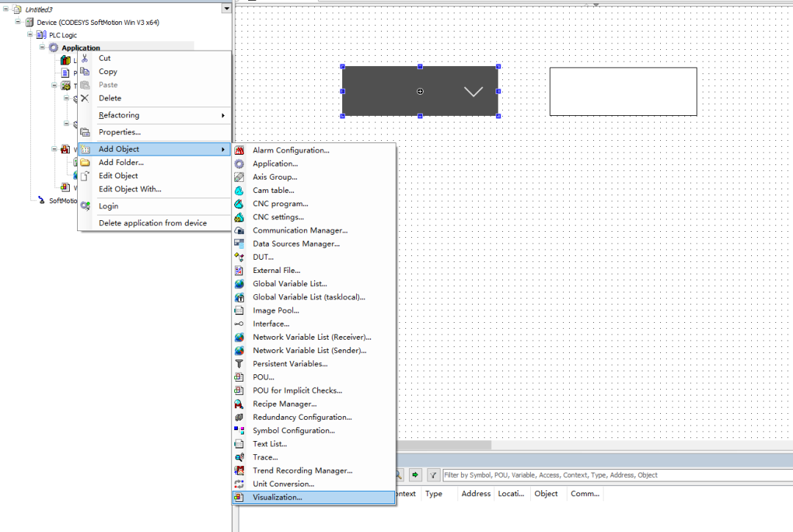This screenshot has width=793, height=532.
Task: Click the Symbol Configuration icon
Action: click(239, 431)
